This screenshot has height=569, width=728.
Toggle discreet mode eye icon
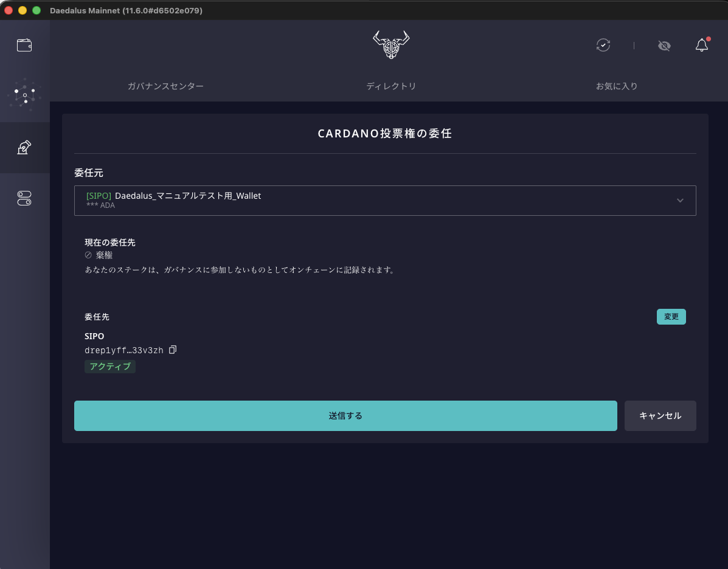(x=664, y=46)
